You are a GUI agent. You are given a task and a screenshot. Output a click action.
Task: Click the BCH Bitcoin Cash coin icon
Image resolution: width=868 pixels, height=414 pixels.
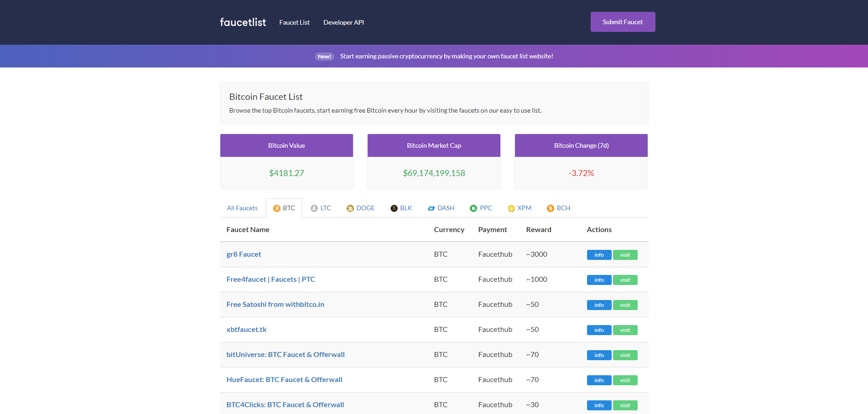550,208
